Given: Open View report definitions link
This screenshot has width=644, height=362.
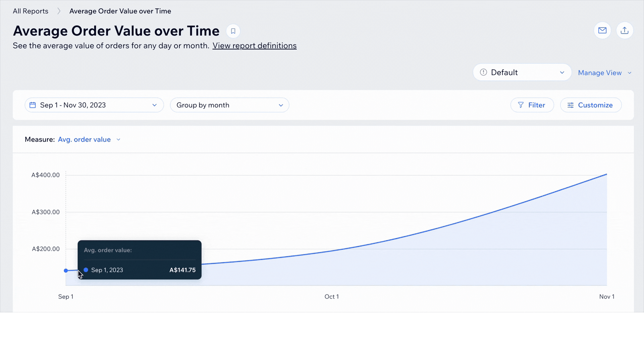Looking at the screenshot, I should click(x=254, y=46).
